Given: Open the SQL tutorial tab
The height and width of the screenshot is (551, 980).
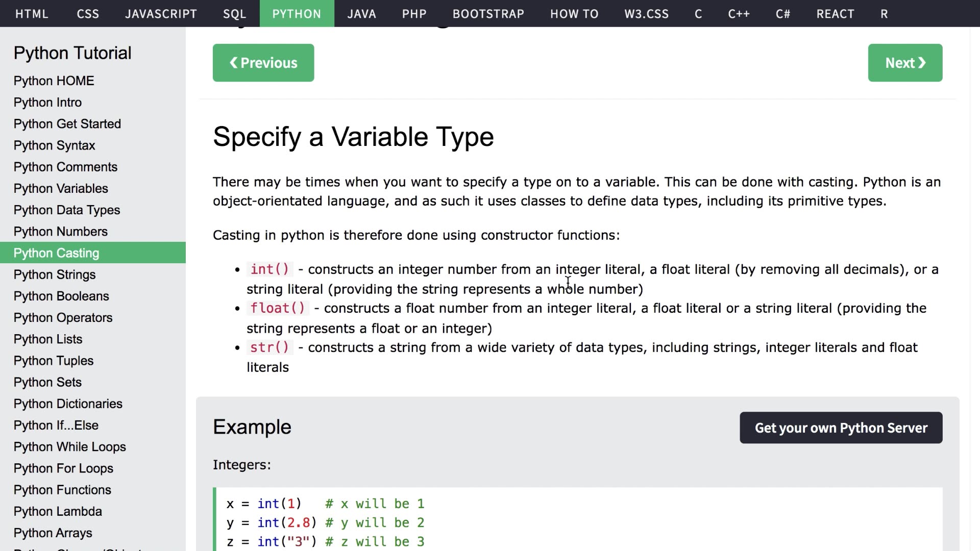Looking at the screenshot, I should pos(234,14).
